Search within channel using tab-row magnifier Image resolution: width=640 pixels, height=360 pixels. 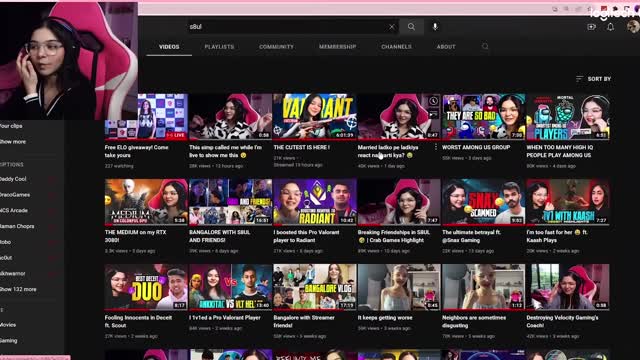[485, 47]
